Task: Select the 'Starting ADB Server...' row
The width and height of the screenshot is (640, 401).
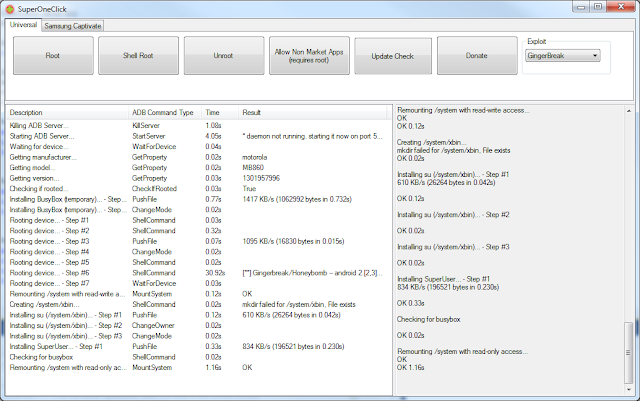Action: tap(197, 136)
